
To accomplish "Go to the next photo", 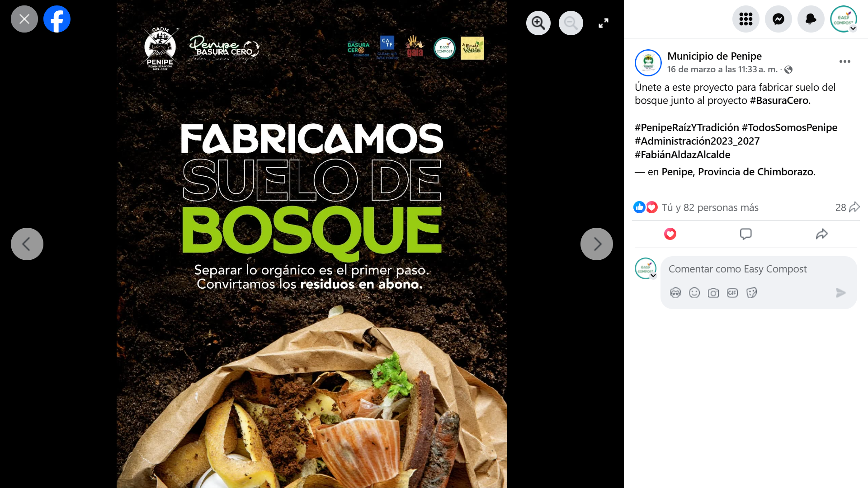I will pos(597,244).
